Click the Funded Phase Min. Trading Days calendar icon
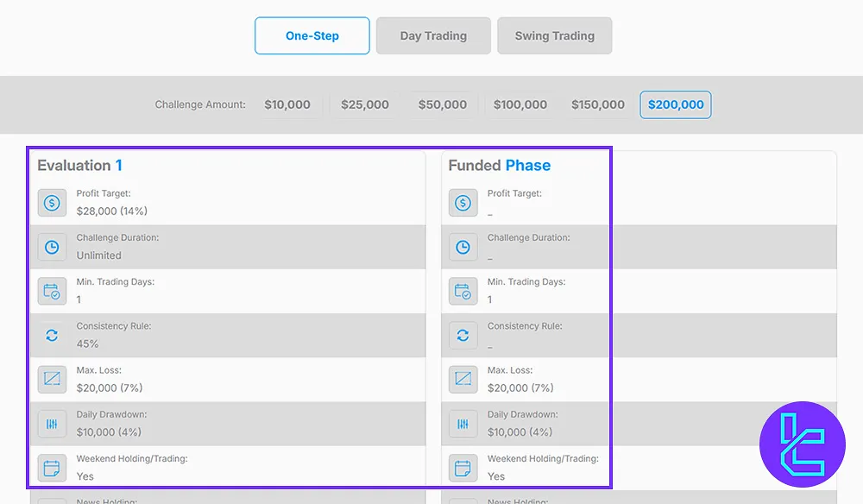 463,291
